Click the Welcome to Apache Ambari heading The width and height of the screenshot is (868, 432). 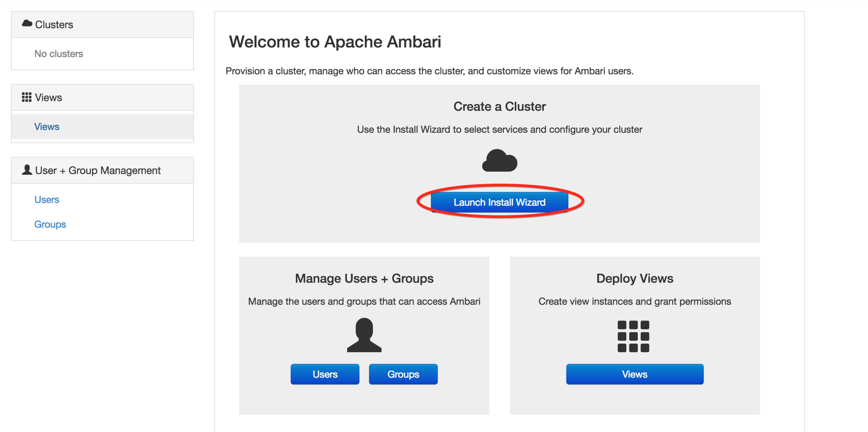point(335,42)
